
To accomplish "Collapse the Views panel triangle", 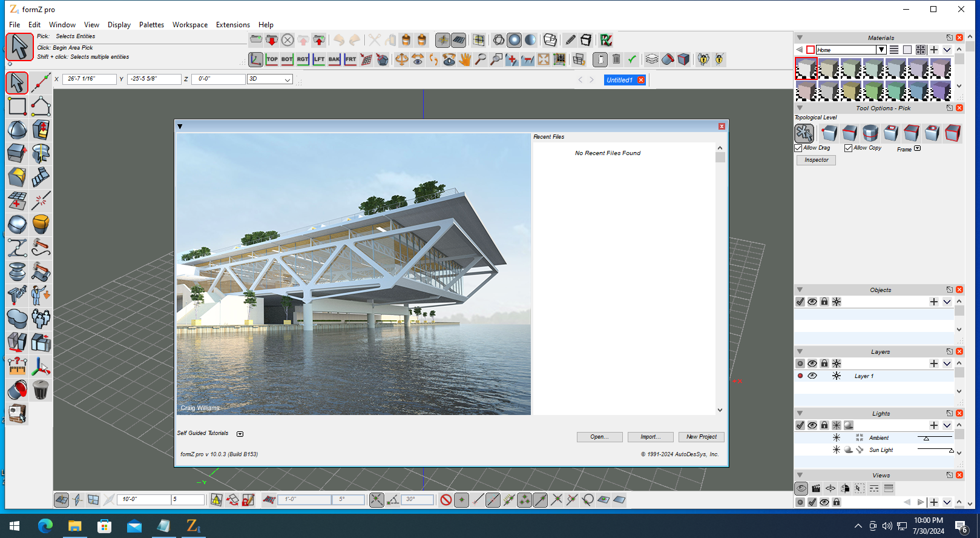I will pyautogui.click(x=800, y=475).
